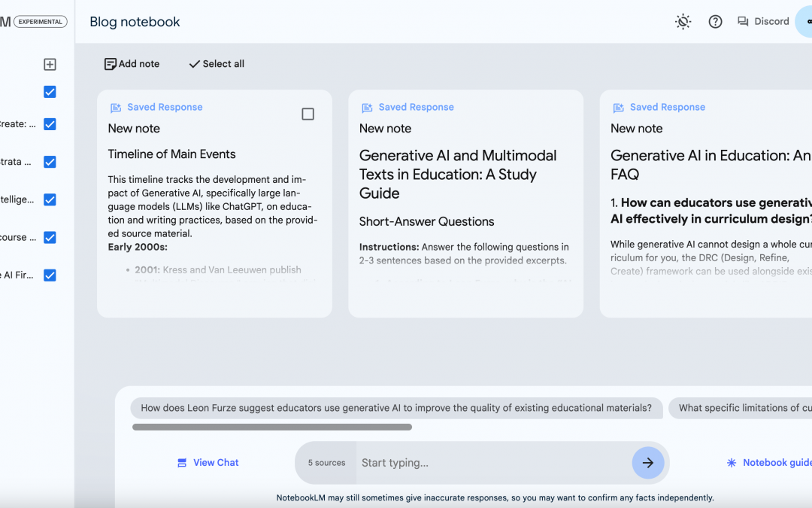The height and width of the screenshot is (508, 812).
Task: Click the Add note icon
Action: tap(111, 64)
